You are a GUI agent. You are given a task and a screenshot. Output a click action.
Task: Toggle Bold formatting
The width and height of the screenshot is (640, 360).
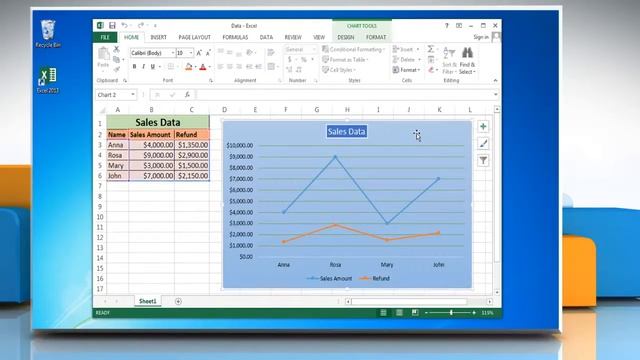coord(134,67)
